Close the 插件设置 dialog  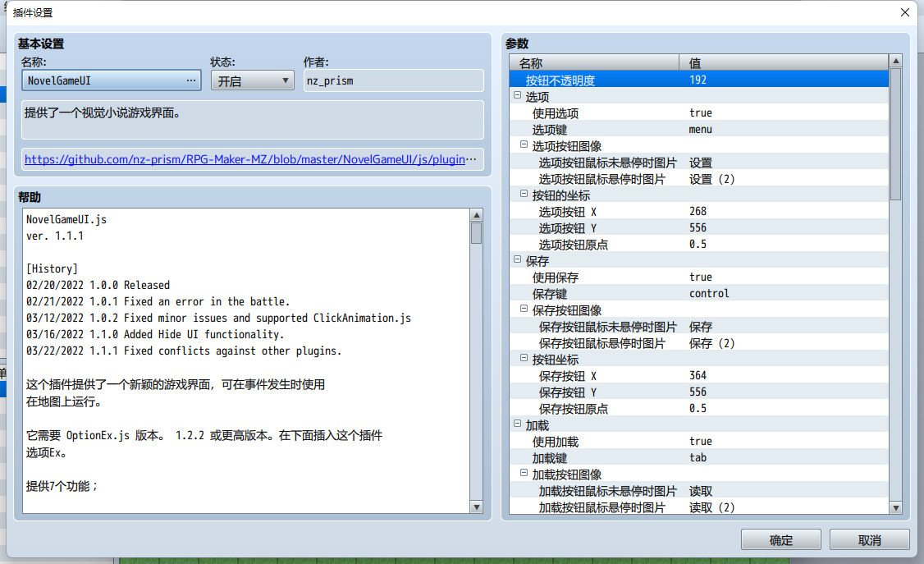[x=905, y=12]
